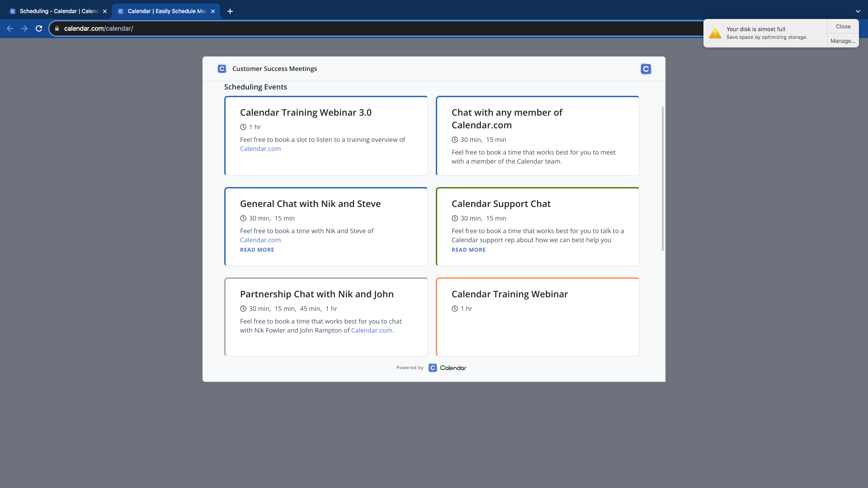Click the disk warning triangle icon

[715, 33]
